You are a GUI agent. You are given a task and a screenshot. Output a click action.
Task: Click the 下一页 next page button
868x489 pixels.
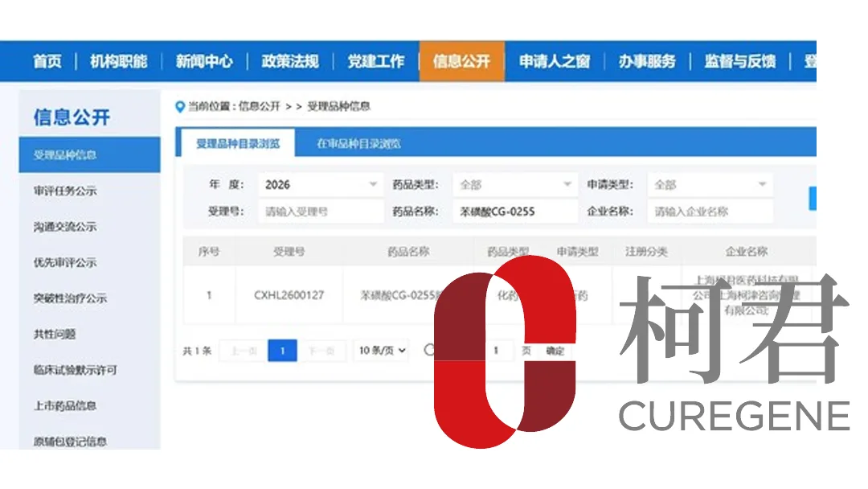tap(321, 351)
